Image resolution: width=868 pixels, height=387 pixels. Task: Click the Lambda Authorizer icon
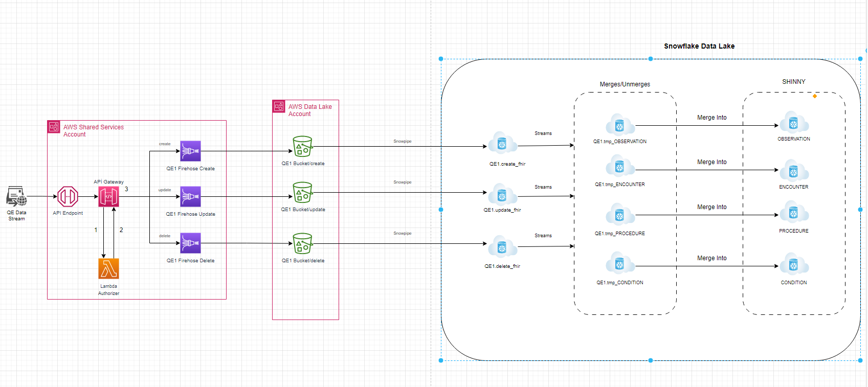(x=108, y=268)
